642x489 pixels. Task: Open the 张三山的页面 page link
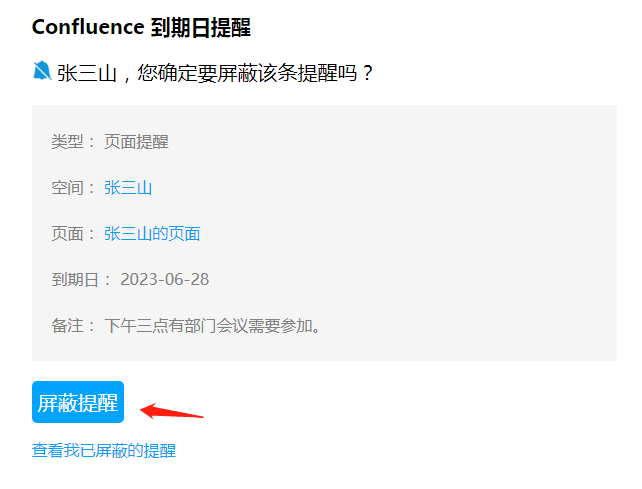pyautogui.click(x=152, y=234)
